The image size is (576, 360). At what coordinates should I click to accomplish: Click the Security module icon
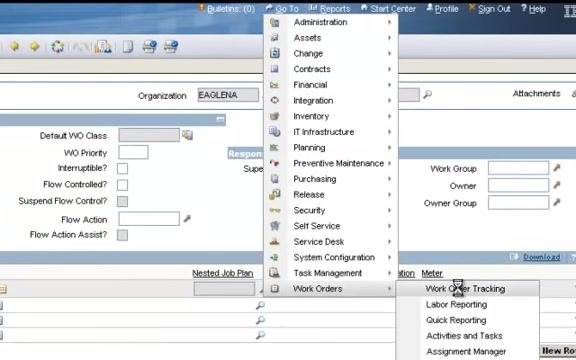(x=274, y=210)
